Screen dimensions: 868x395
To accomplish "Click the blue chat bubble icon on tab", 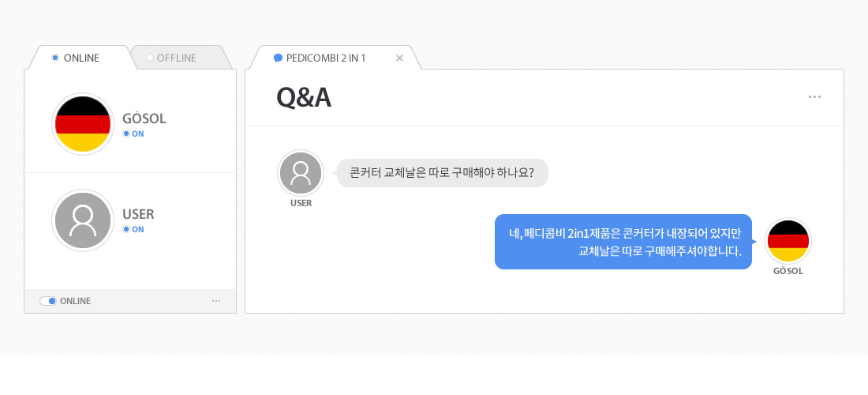I will tap(278, 58).
